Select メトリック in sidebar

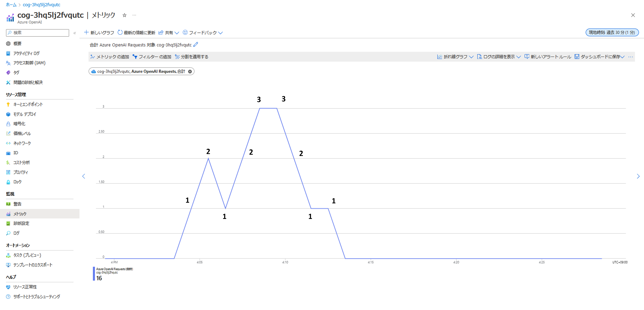[x=40, y=214]
